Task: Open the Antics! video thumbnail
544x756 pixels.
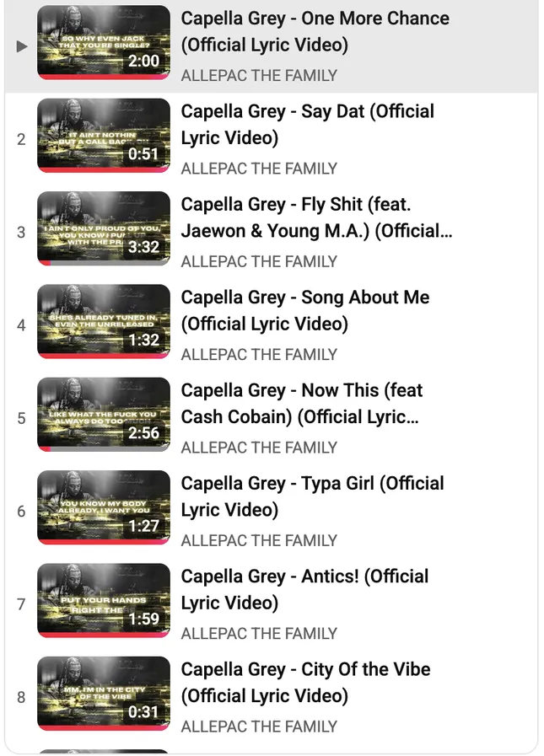Action: [x=104, y=601]
